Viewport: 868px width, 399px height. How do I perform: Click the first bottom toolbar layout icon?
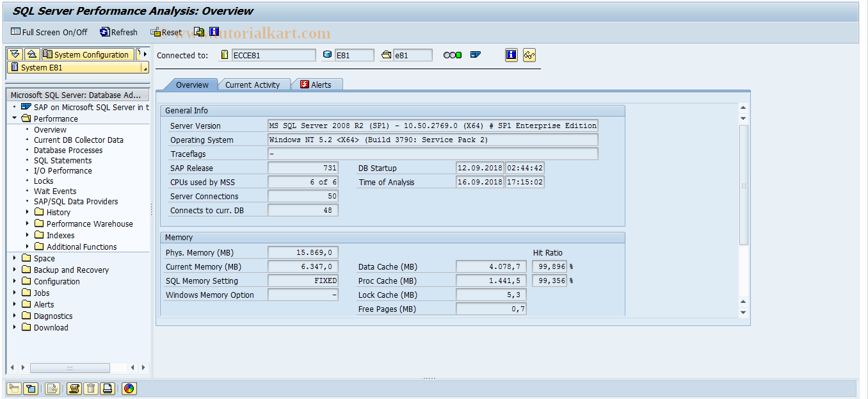pos(13,388)
